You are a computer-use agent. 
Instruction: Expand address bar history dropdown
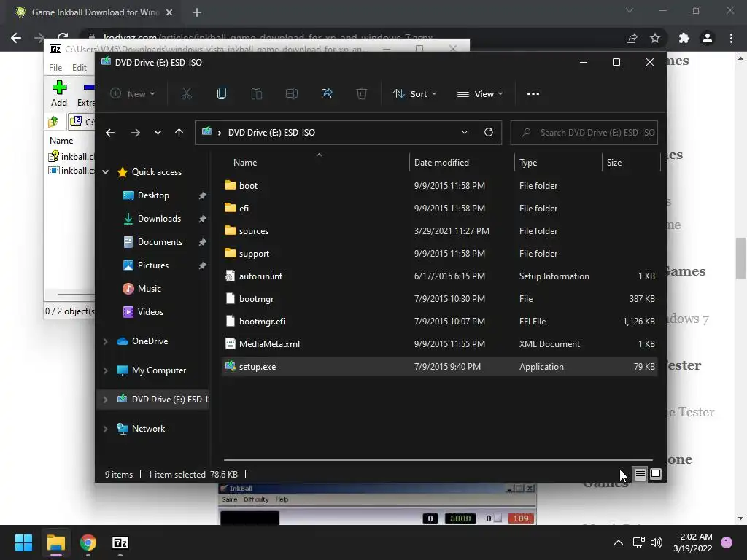coord(465,133)
